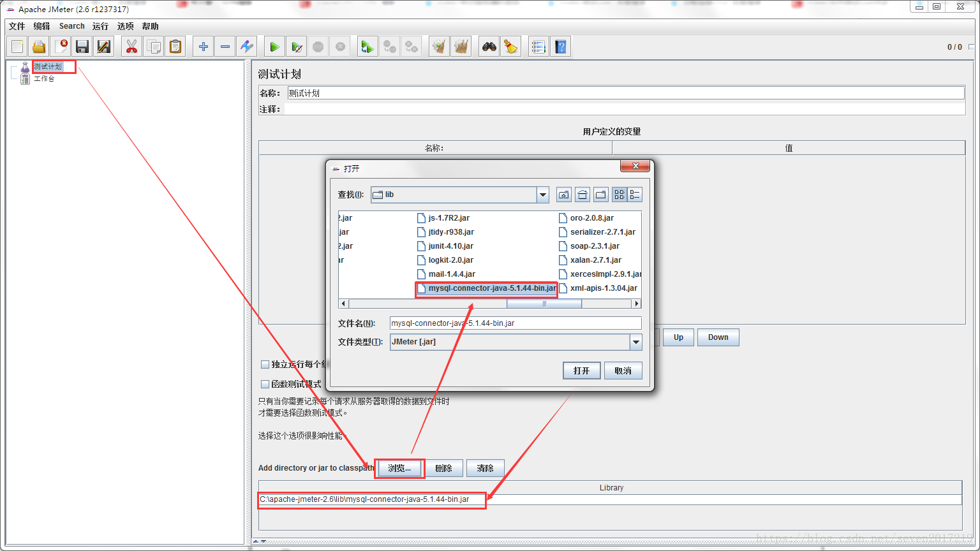The height and width of the screenshot is (551, 980).
Task: Click the 打开 button in the dialog
Action: tap(581, 371)
